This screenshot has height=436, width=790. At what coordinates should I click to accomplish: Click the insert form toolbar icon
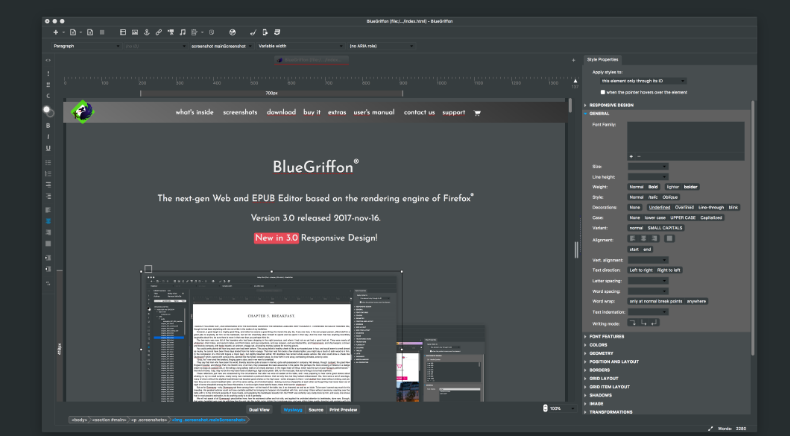[x=194, y=32]
